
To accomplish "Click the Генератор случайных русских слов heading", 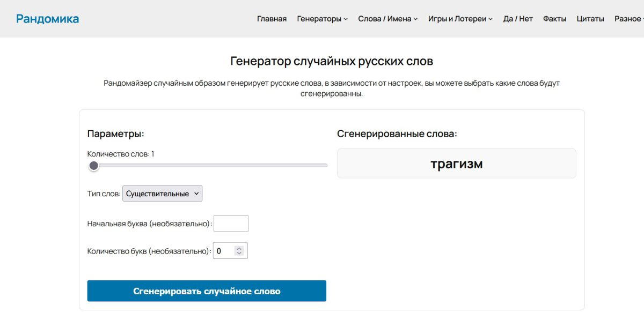I will click(332, 61).
